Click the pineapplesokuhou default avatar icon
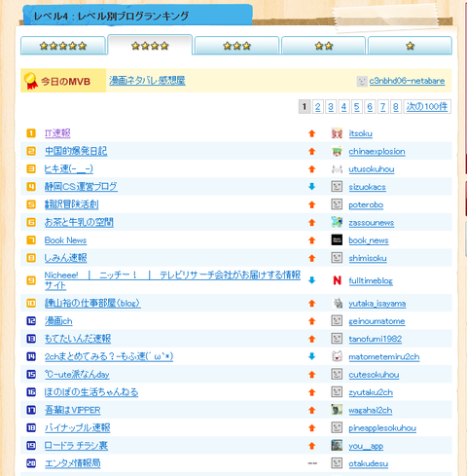Viewport: 467px width, 476px height. tap(337, 427)
